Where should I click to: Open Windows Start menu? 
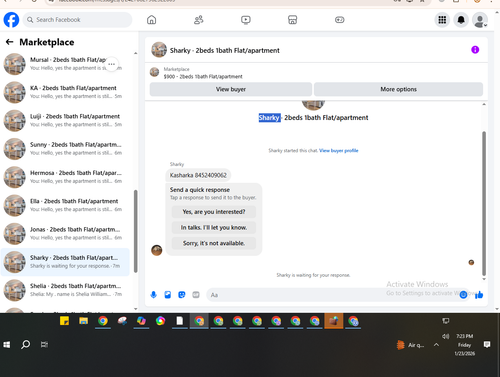click(7, 345)
